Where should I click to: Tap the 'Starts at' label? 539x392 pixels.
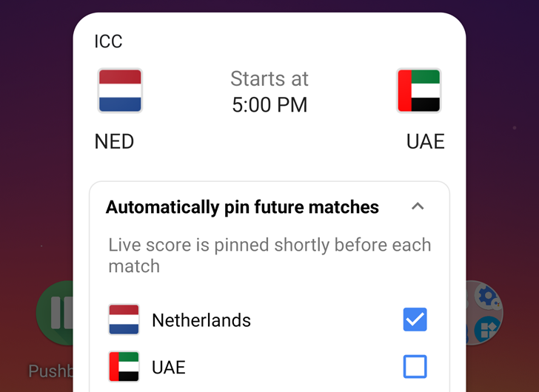click(269, 78)
